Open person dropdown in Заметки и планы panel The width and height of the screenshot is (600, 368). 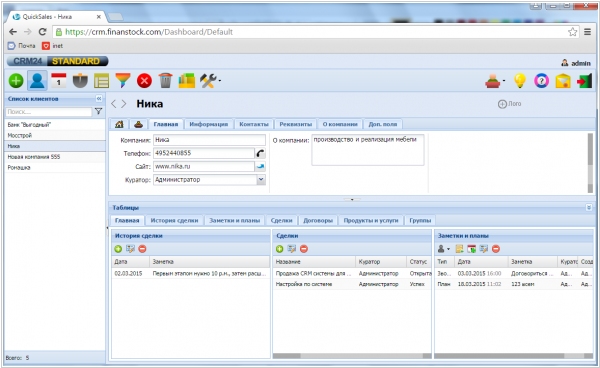coord(443,249)
